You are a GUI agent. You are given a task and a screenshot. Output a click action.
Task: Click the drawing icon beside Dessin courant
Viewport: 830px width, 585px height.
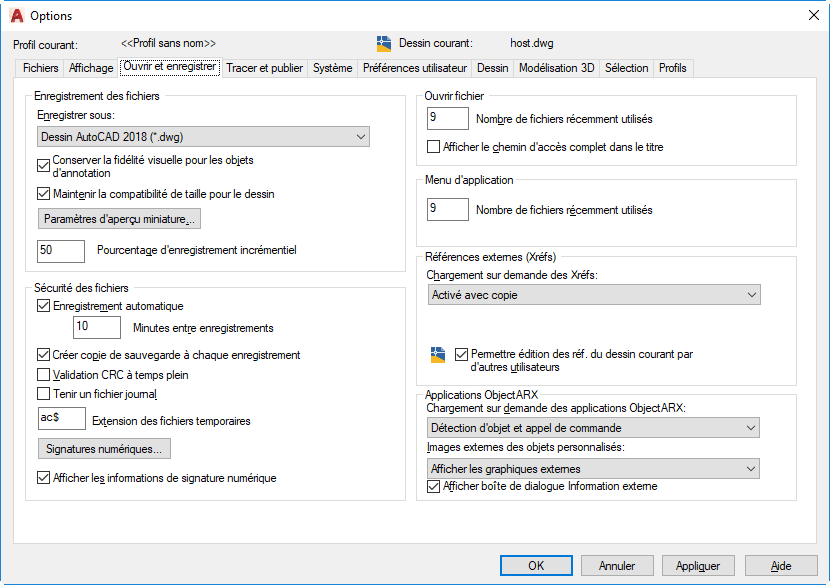point(384,43)
